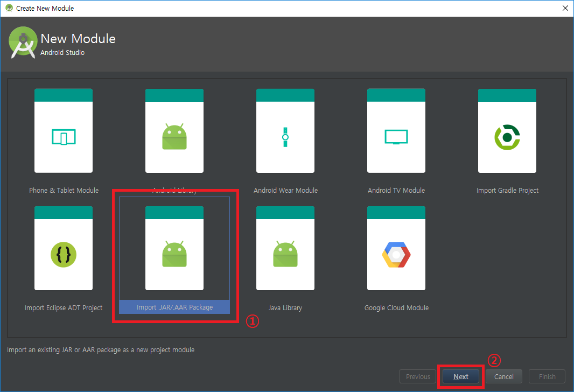The image size is (574, 392).
Task: Click the Previous button
Action: [x=418, y=376]
